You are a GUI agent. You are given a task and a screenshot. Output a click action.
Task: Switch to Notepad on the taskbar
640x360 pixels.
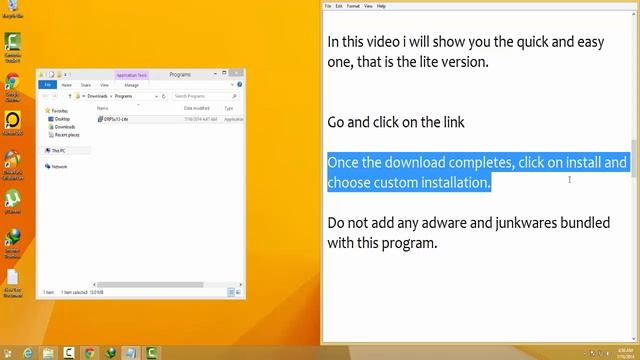pos(131,353)
